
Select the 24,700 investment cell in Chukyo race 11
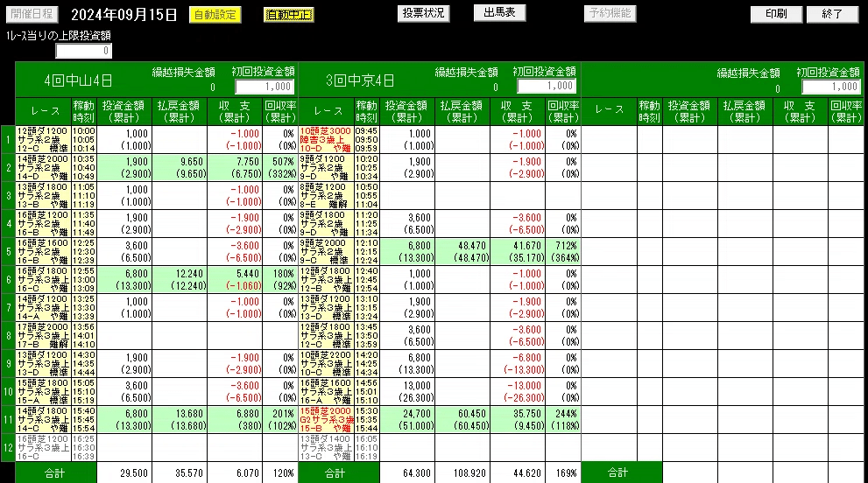click(407, 420)
